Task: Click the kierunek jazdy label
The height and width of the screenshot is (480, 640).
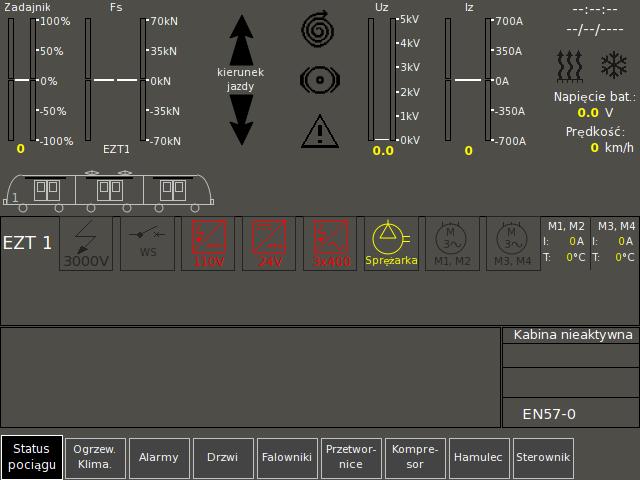Action: point(240,80)
